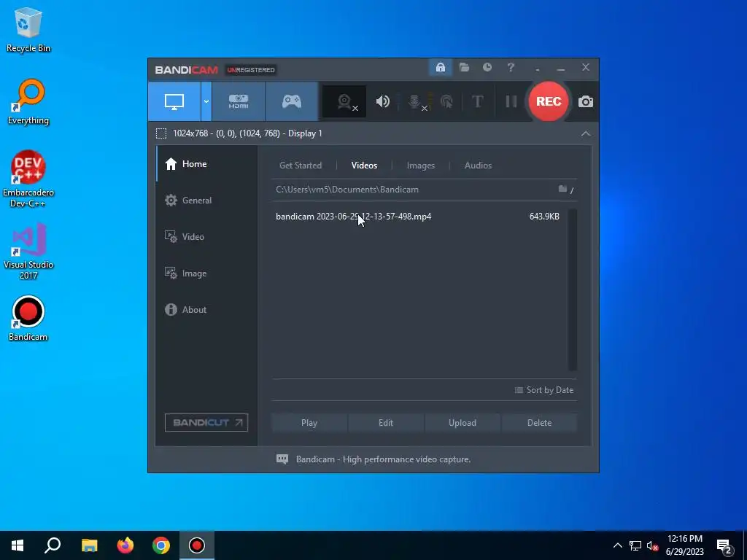Click the pause recording icon
The image size is (747, 560).
(x=511, y=101)
